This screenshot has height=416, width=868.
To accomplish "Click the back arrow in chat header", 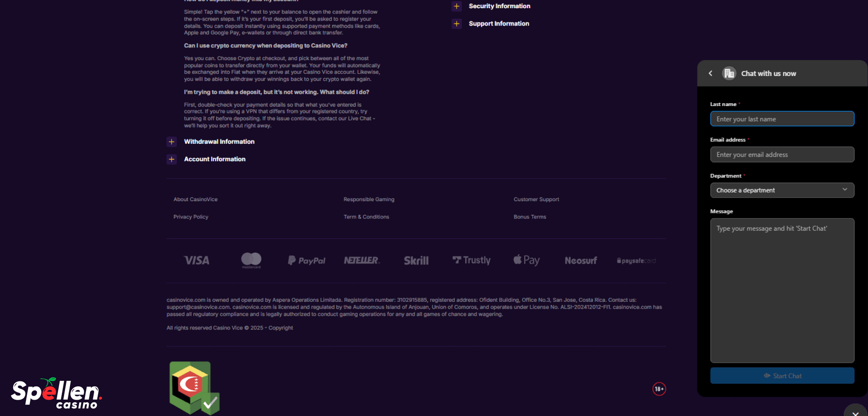I will (711, 73).
